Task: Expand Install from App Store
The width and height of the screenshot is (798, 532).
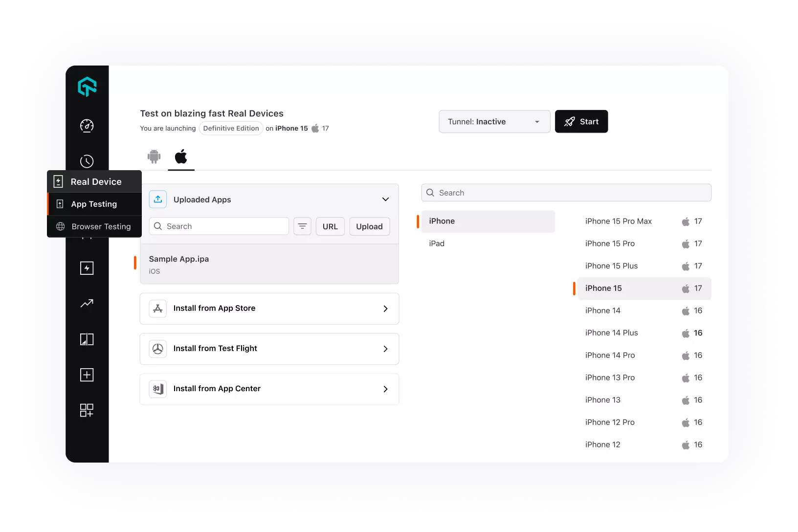Action: tap(269, 309)
